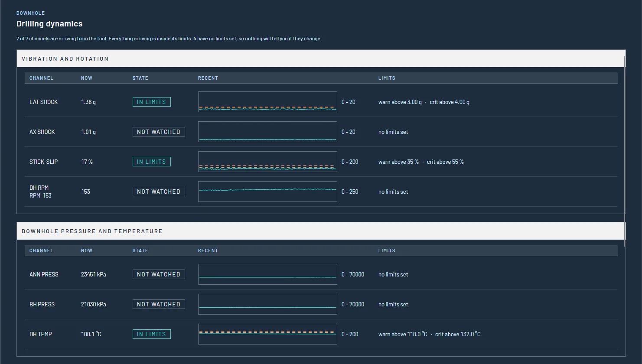
Task: Click the 0 – 250 range label
Action: click(350, 192)
